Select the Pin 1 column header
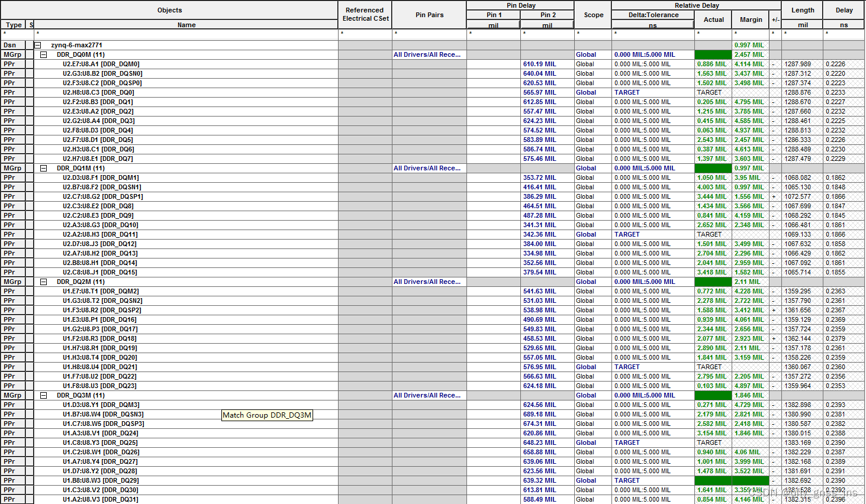This screenshot has width=866, height=504. [x=494, y=15]
